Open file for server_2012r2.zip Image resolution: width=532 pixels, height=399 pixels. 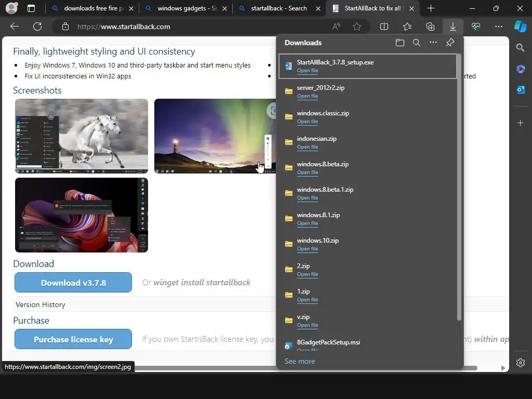(x=308, y=96)
